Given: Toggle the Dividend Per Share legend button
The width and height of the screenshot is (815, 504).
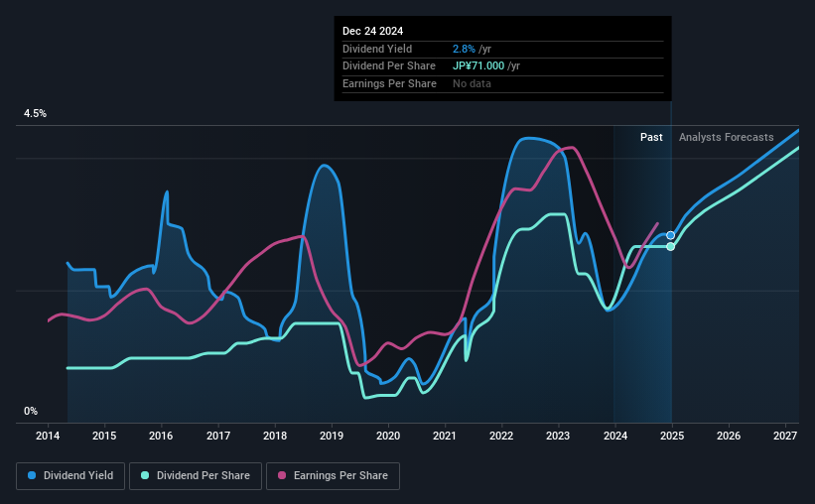Looking at the screenshot, I should pyautogui.click(x=196, y=476).
